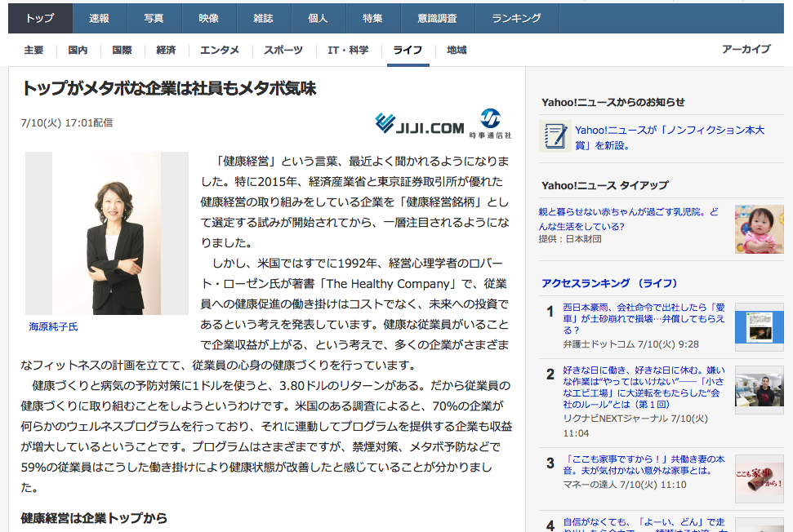Viewport: 793px width, 532px height.
Task: Click the 弁護士ドットコム 7/10(火) 9:28 source line
Action: [x=630, y=344]
